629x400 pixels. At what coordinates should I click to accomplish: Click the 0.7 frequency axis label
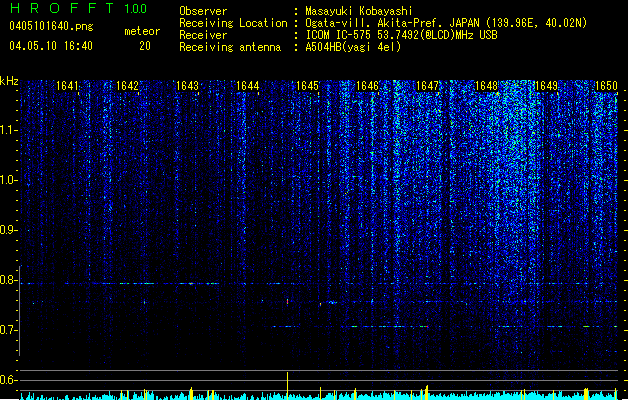tap(8, 330)
